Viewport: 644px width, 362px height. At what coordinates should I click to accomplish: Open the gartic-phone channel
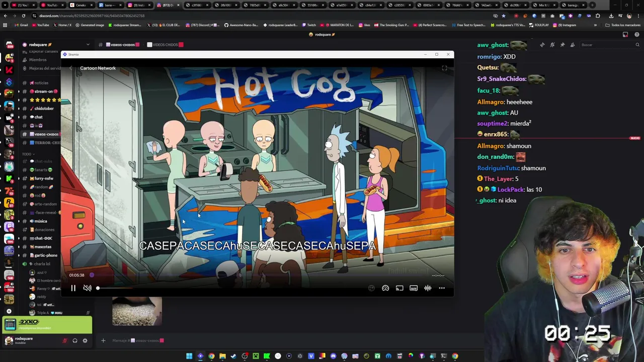click(x=41, y=255)
